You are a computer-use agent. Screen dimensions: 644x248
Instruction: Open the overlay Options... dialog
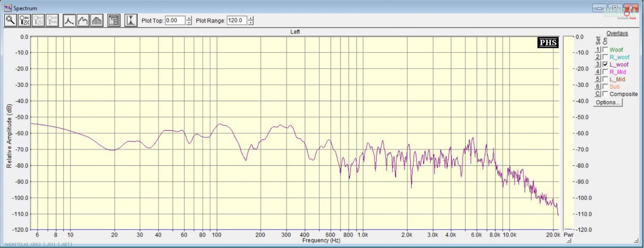[x=608, y=102]
